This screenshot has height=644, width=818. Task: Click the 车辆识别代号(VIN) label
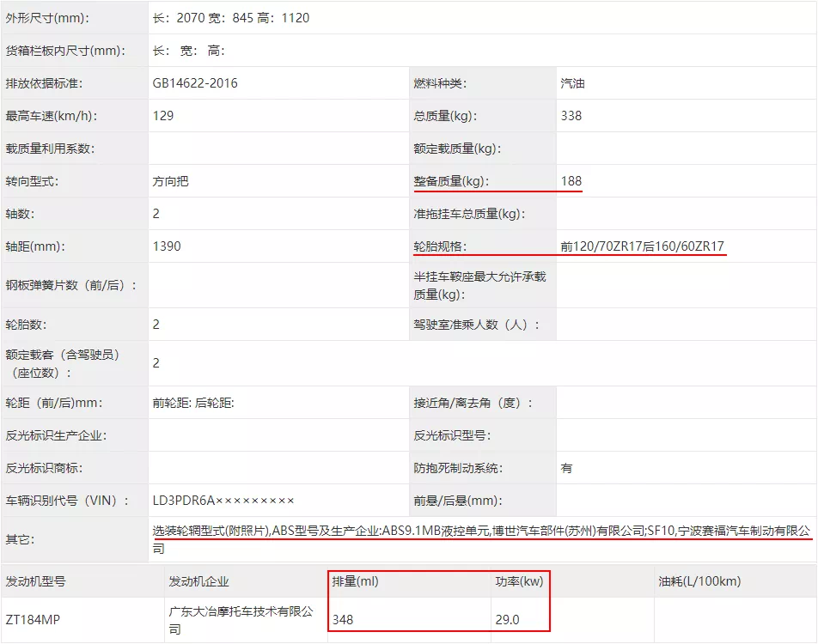pyautogui.click(x=67, y=501)
